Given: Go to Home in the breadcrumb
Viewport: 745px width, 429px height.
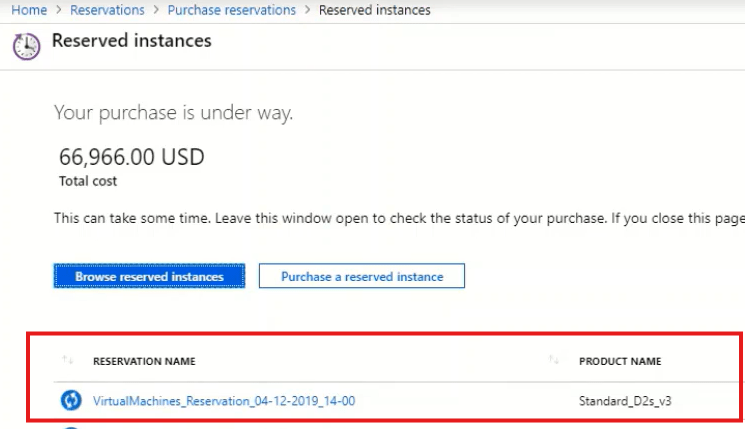Looking at the screenshot, I should point(29,10).
